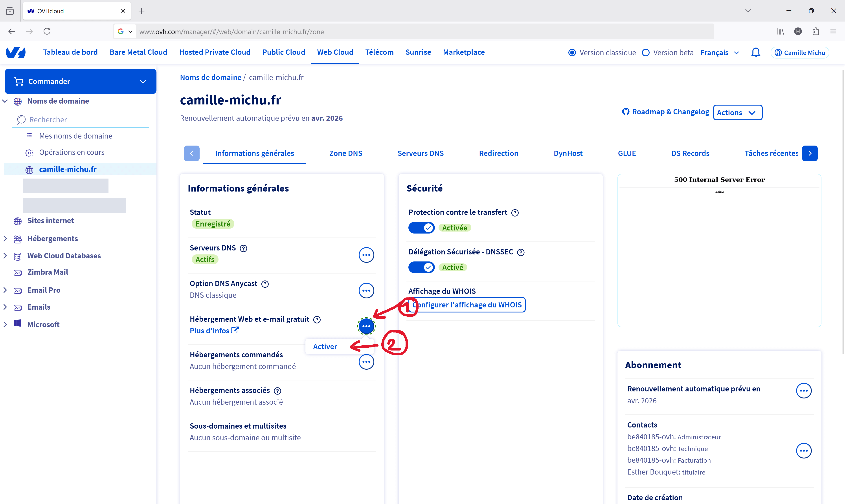Open Contacts three-dot menu in Abonnement
This screenshot has height=504, width=845.
(804, 451)
